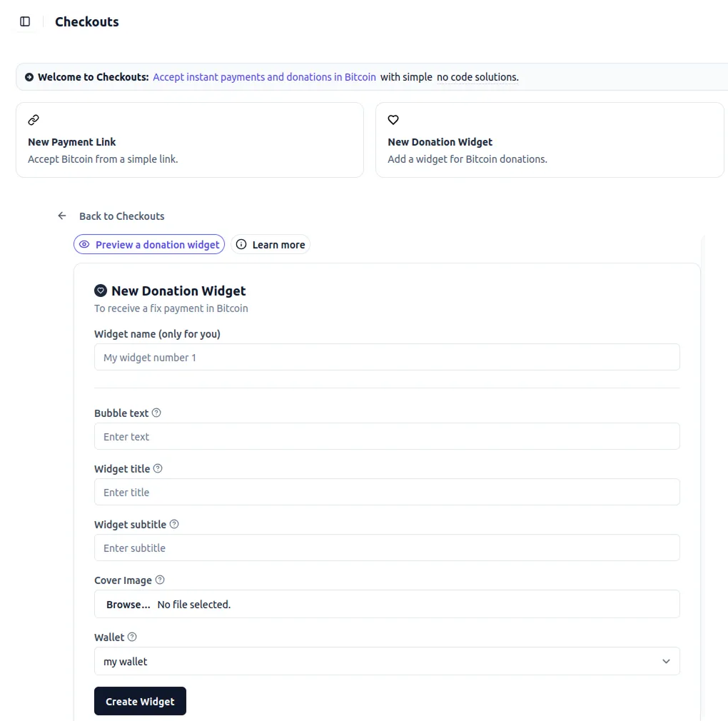Image resolution: width=728 pixels, height=721 pixels.
Task: Open the wallet selection dropdown
Action: point(387,661)
